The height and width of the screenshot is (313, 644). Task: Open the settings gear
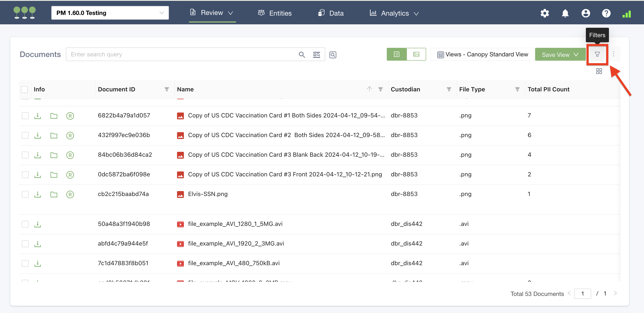(545, 13)
